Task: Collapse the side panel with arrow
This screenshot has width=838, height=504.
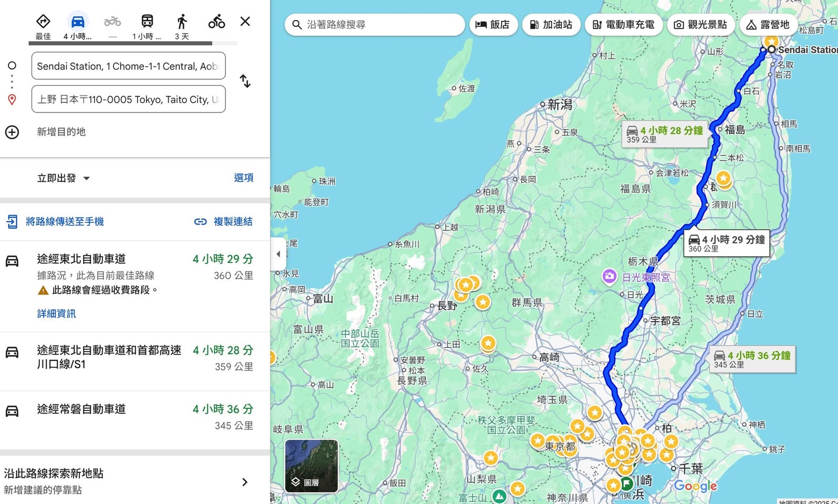Action: coord(278,254)
